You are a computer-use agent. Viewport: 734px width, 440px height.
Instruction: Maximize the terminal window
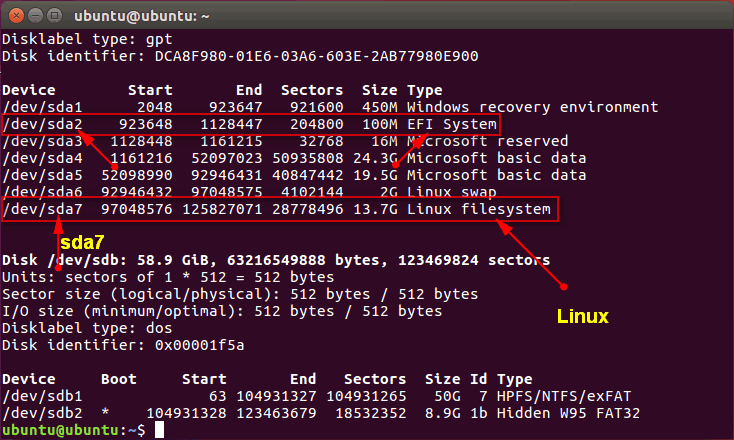click(x=55, y=14)
